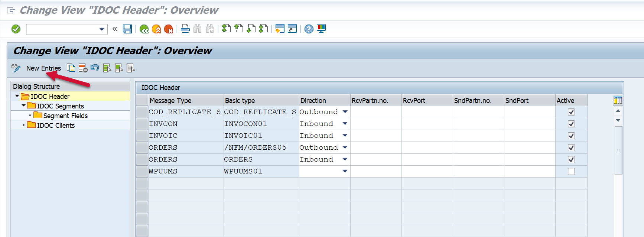This screenshot has height=237, width=644.
Task: Toggle Active checkbox for INVOIC row
Action: 571,136
